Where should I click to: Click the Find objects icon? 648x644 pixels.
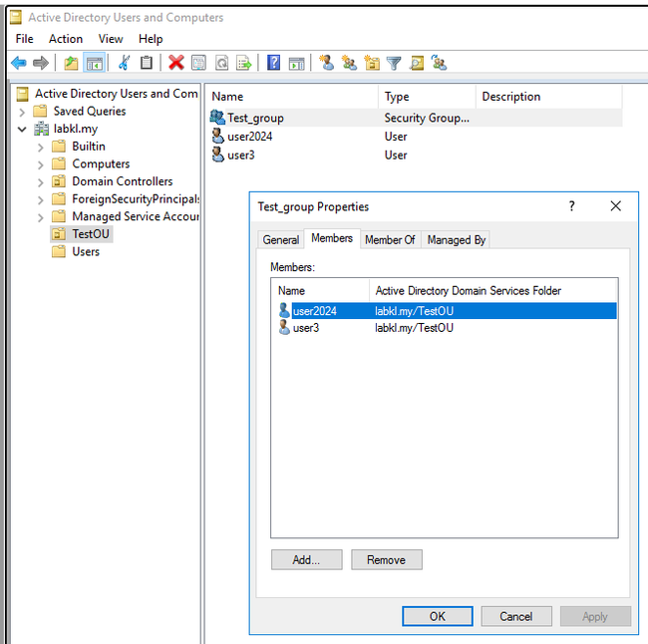coord(417,63)
